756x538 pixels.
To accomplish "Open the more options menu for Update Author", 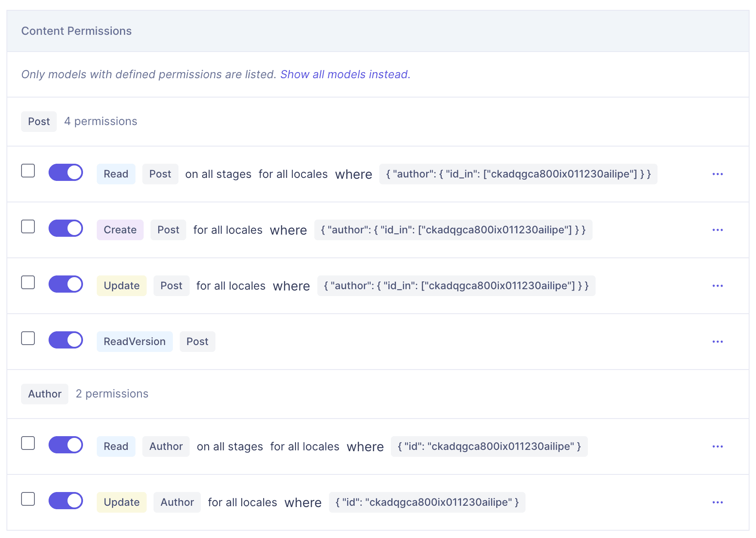I will [717, 502].
